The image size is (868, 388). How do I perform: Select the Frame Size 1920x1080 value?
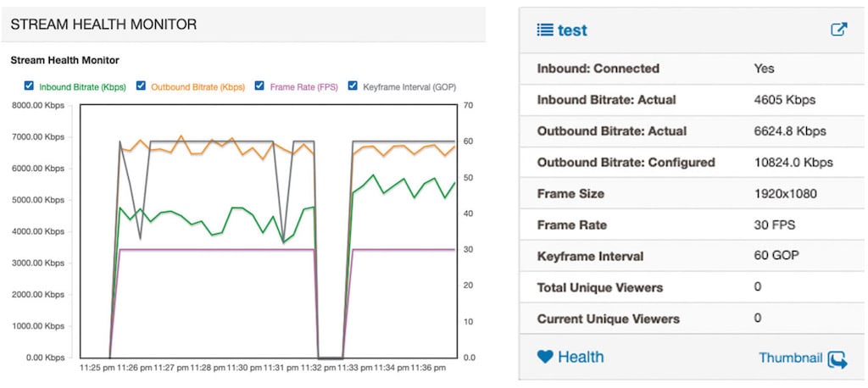[x=785, y=194]
